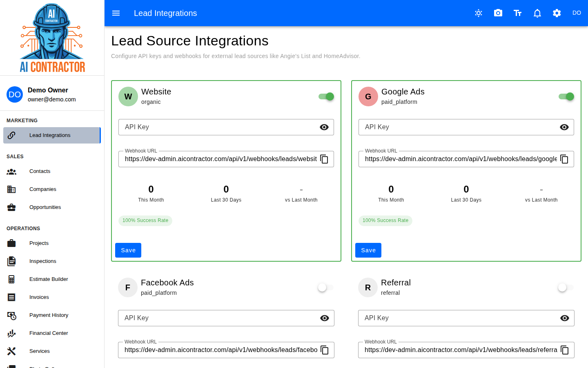This screenshot has width=588, height=368.
Task: Go to Companies page
Action: (52, 189)
